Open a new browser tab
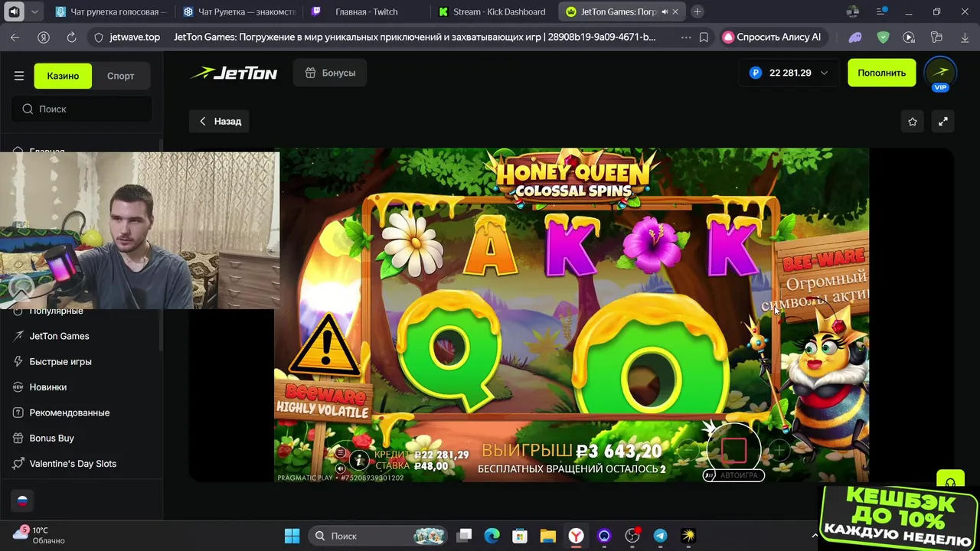 pyautogui.click(x=697, y=11)
